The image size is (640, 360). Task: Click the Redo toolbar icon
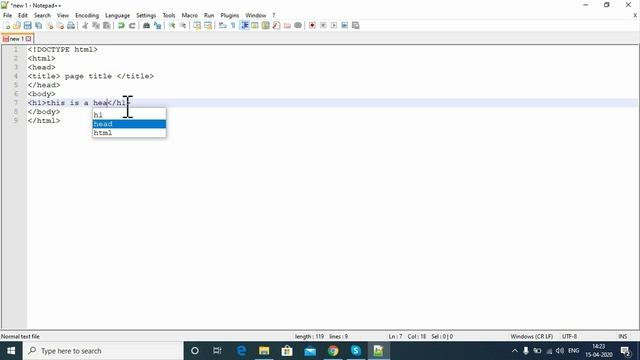point(132,25)
